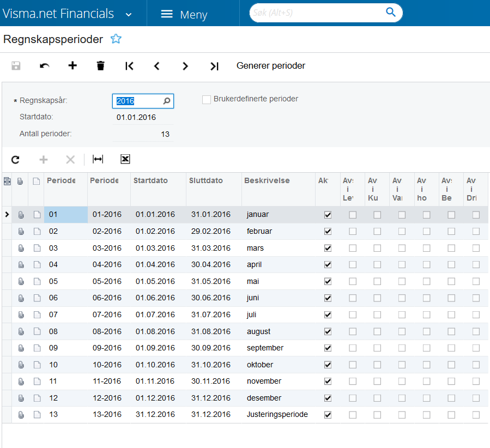Click the undo arrow in the toolbar
This screenshot has width=490, height=448.
(44, 65)
